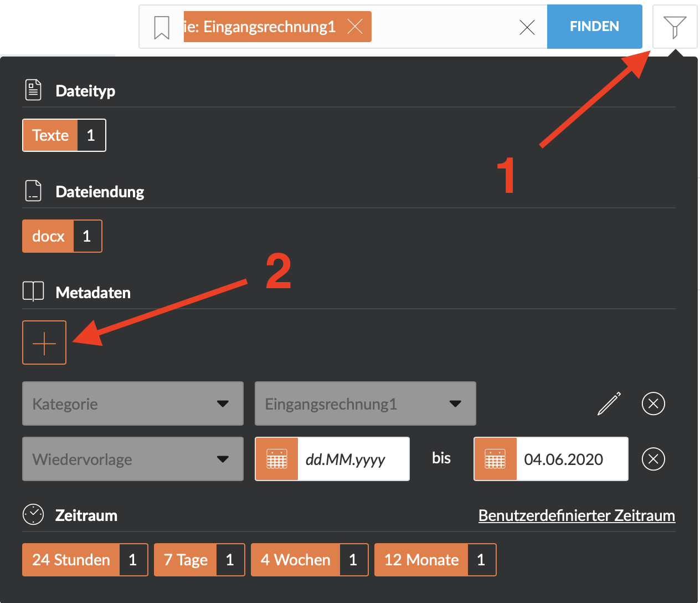This screenshot has width=700, height=603.
Task: Expand the Kategorie dropdown
Action: pos(133,403)
